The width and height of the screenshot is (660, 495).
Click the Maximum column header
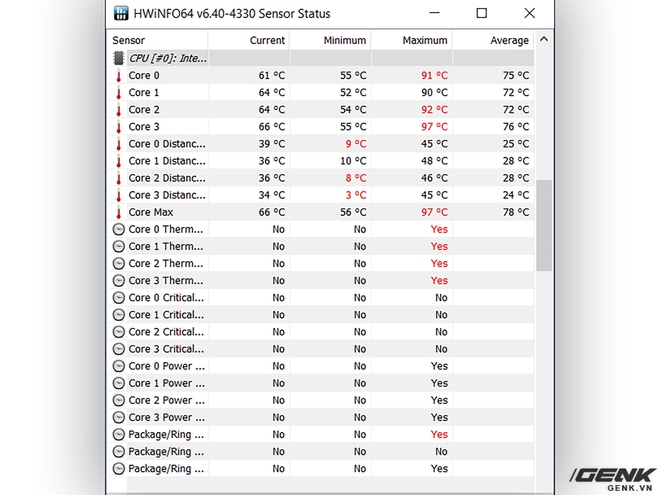point(412,40)
